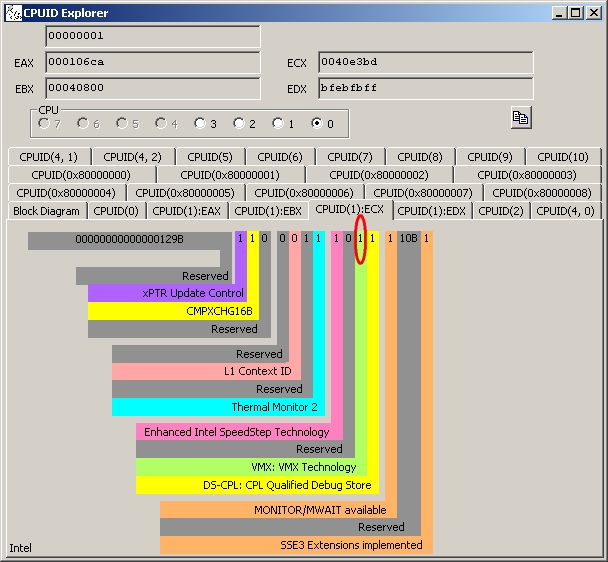Open the CPUID(8) tab

tap(420, 157)
